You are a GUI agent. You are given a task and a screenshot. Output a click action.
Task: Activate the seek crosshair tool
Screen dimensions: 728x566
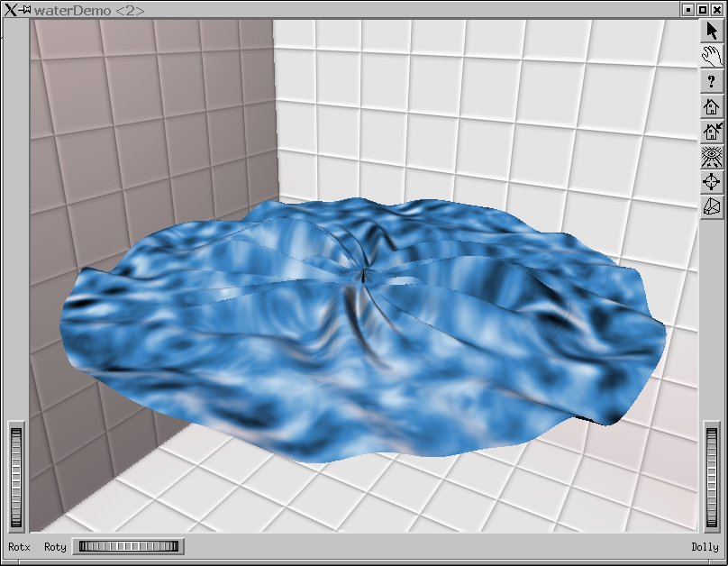pyautogui.click(x=711, y=181)
